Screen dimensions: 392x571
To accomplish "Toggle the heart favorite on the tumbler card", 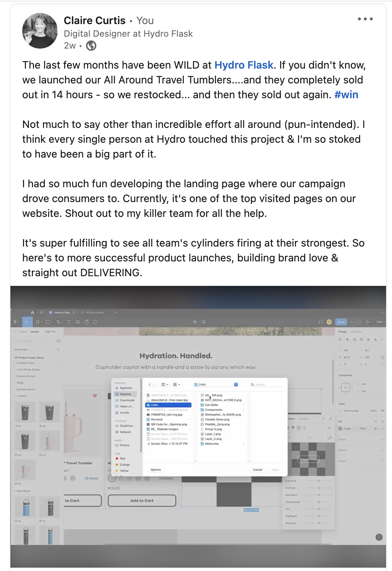I will pos(95,396).
